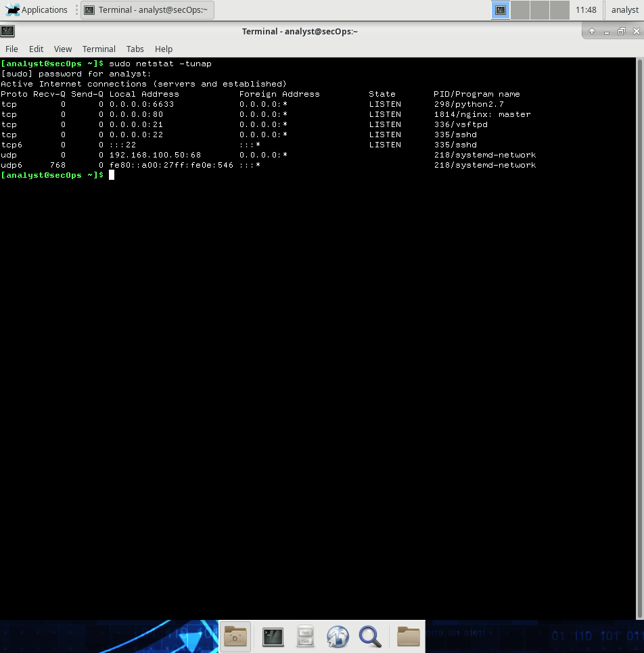
Task: Launch the web browser globe icon
Action: point(338,637)
